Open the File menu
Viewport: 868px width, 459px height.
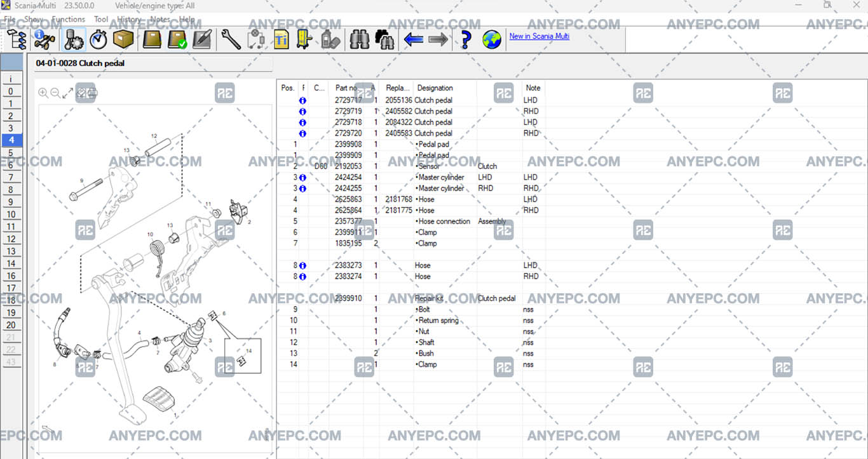[x=10, y=19]
